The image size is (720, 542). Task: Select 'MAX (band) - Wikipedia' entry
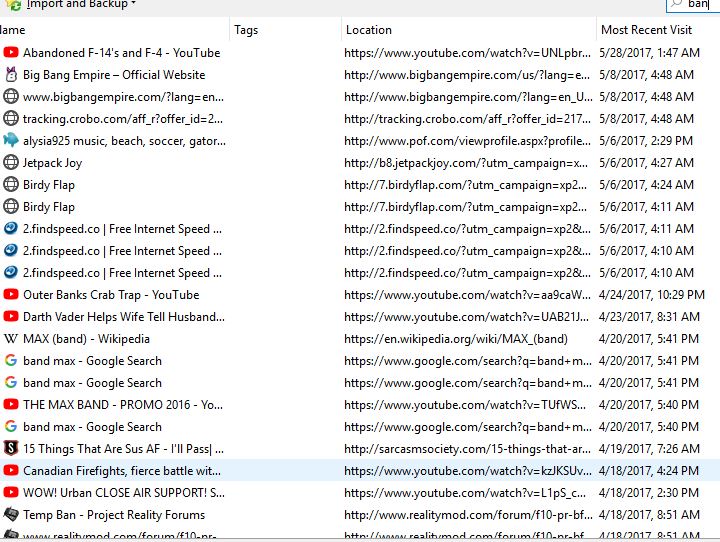[86, 339]
